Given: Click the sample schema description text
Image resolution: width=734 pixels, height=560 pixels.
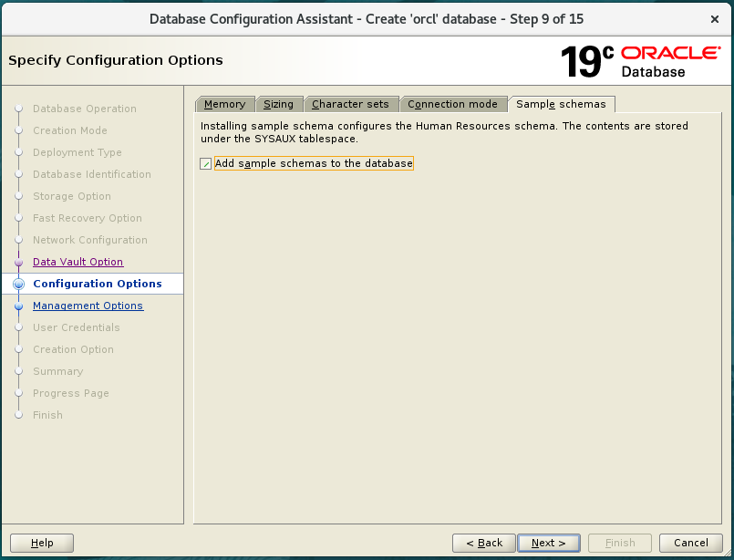Looking at the screenshot, I should tap(444, 132).
